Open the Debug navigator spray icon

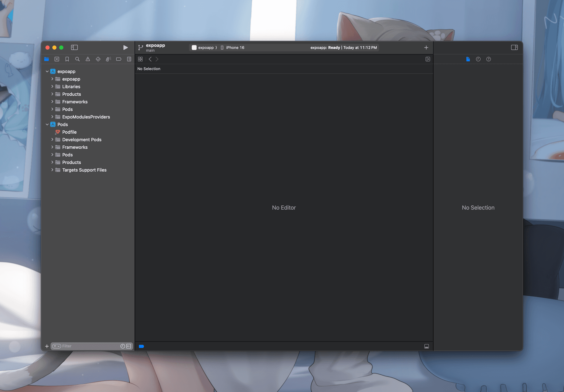pyautogui.click(x=108, y=59)
